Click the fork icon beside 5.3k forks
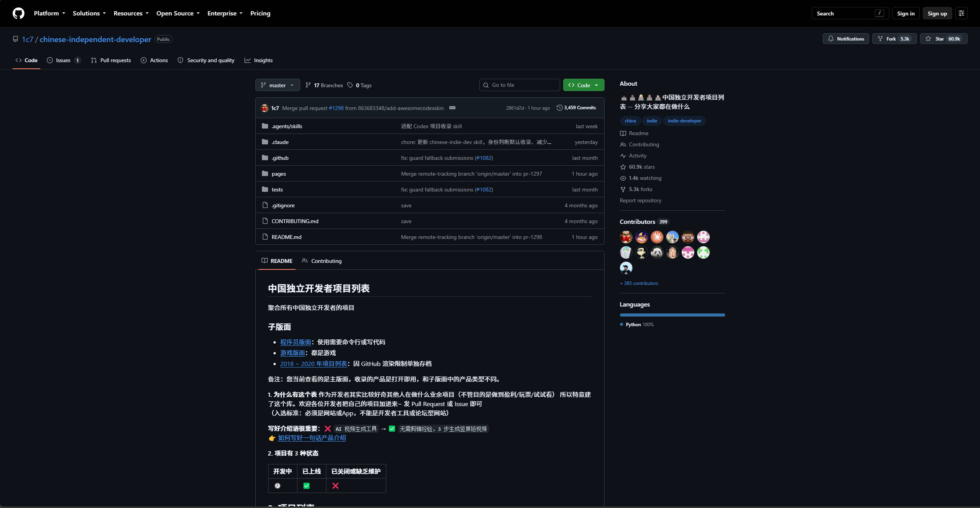Image resolution: width=980 pixels, height=508 pixels. coord(623,190)
